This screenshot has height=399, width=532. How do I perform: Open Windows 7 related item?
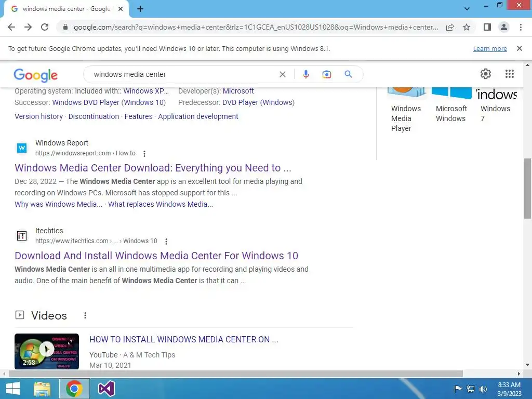coord(496,106)
